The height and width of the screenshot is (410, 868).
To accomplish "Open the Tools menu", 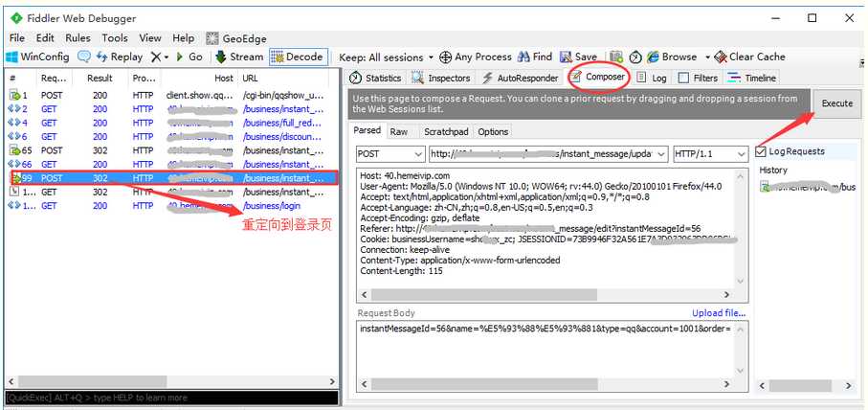I will [x=115, y=38].
